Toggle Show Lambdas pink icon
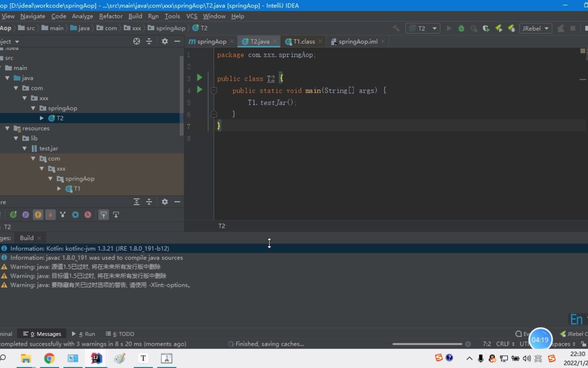The height and width of the screenshot is (368, 588). pyautogui.click(x=88, y=215)
